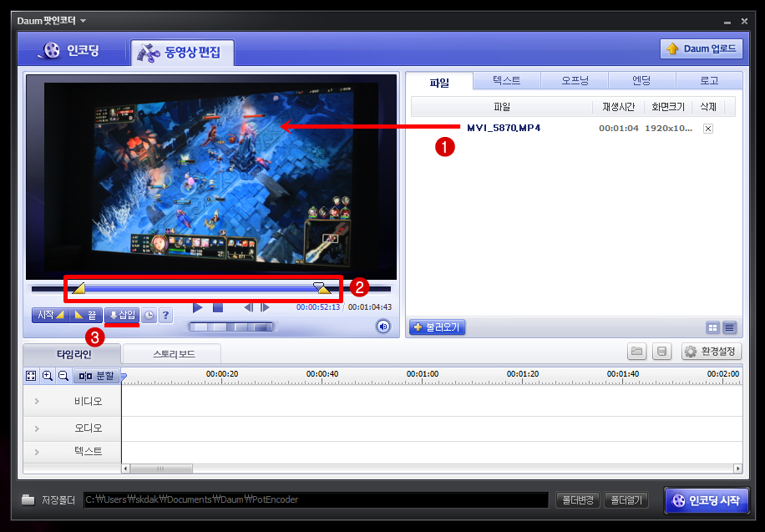Open the 오프닝 tab
Image resolution: width=765 pixels, height=532 pixels.
[575, 80]
